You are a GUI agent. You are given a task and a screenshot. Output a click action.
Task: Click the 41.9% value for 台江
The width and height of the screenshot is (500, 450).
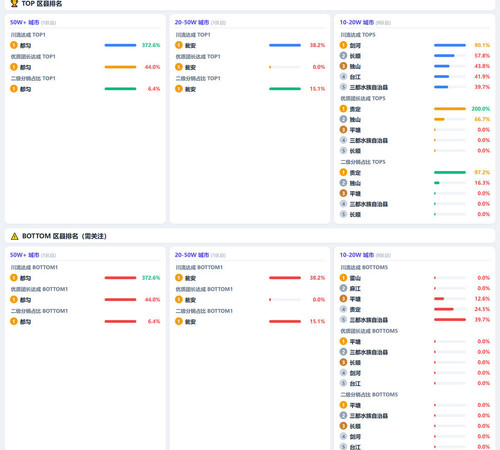click(482, 76)
